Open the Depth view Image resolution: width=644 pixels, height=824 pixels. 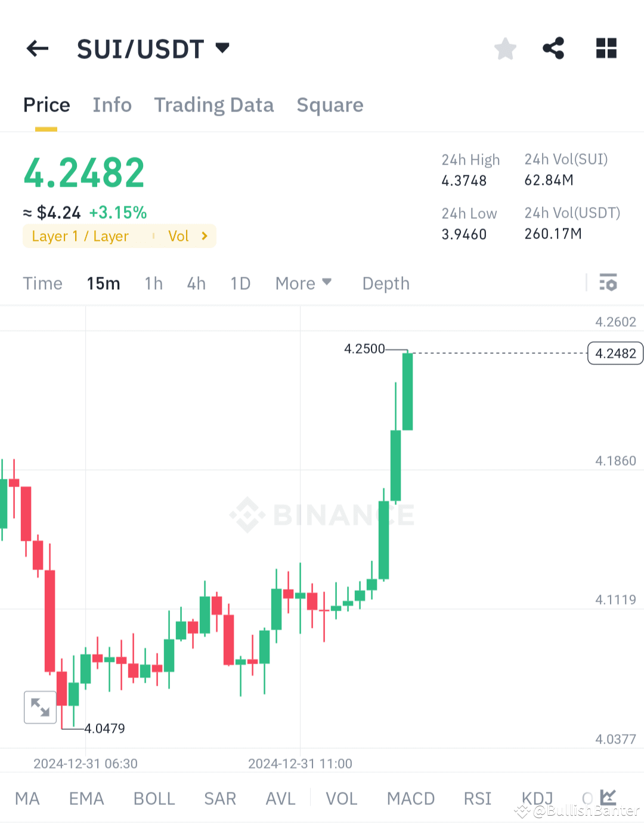coord(385,283)
